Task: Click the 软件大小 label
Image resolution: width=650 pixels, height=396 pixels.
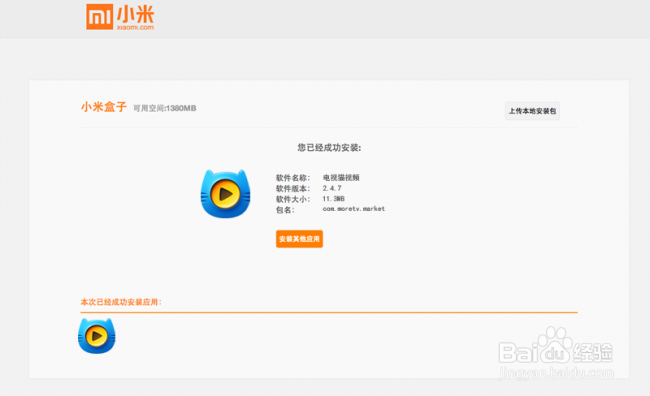Action: click(x=293, y=199)
